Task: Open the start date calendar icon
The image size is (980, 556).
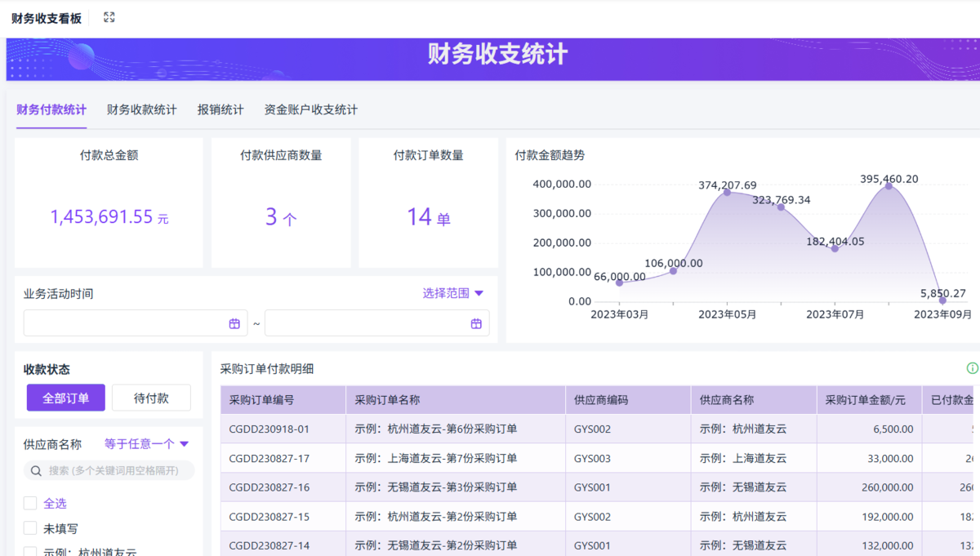Action: pos(234,323)
